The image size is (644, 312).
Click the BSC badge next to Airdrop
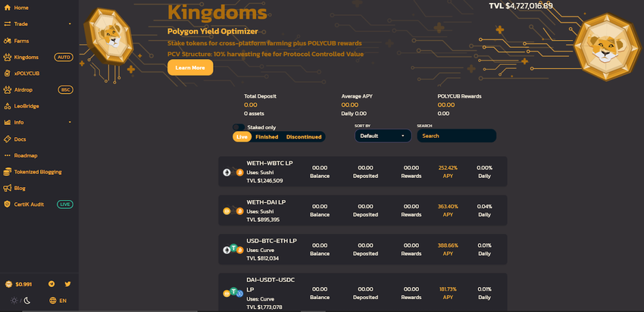[65, 89]
